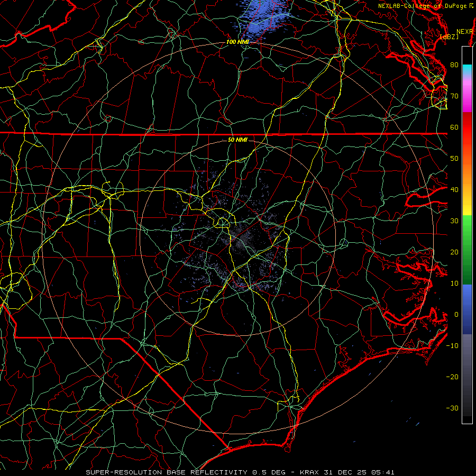Click the 70 value on the dBZ scale
476x476 pixels.
click(x=454, y=96)
